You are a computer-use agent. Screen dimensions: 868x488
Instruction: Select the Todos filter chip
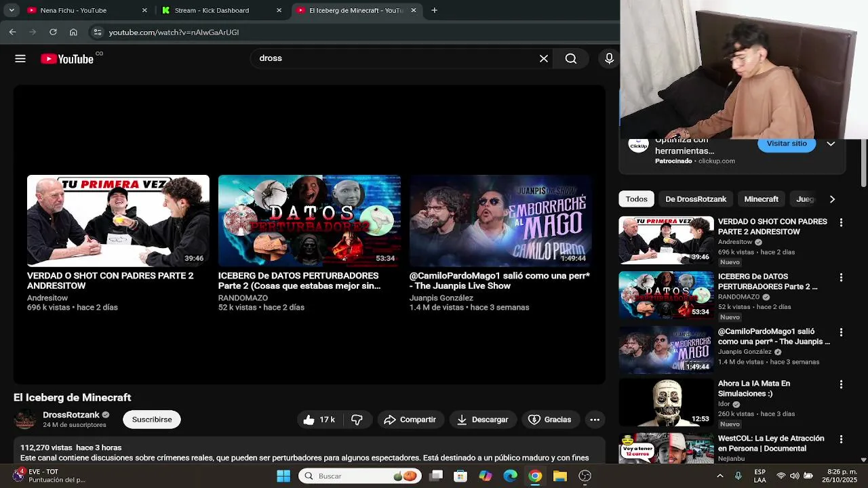pyautogui.click(x=636, y=199)
